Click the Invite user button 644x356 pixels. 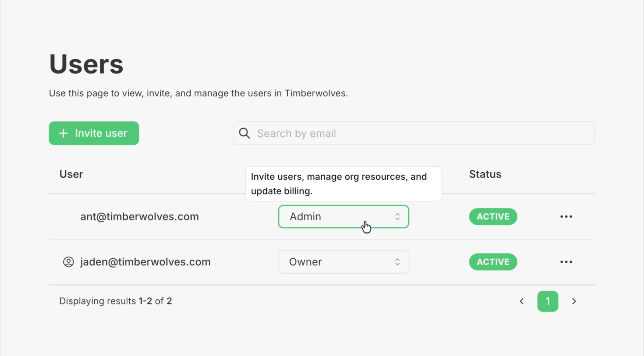coord(94,133)
